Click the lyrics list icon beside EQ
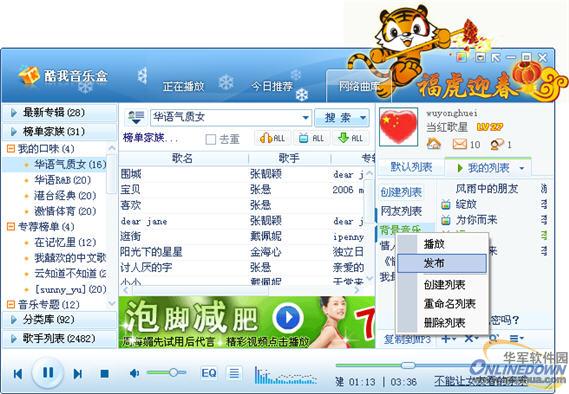Screen dimensions: 569x394 tap(234, 373)
